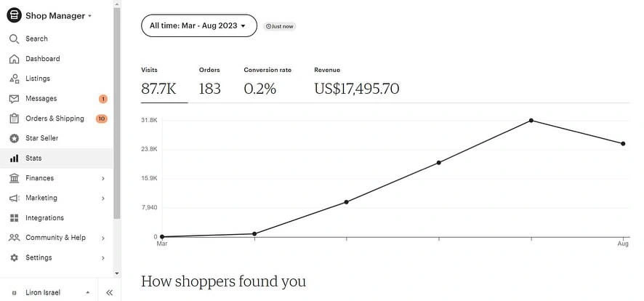644x301 pixels.
Task: Click the Stats bar chart icon
Action: pos(14,158)
